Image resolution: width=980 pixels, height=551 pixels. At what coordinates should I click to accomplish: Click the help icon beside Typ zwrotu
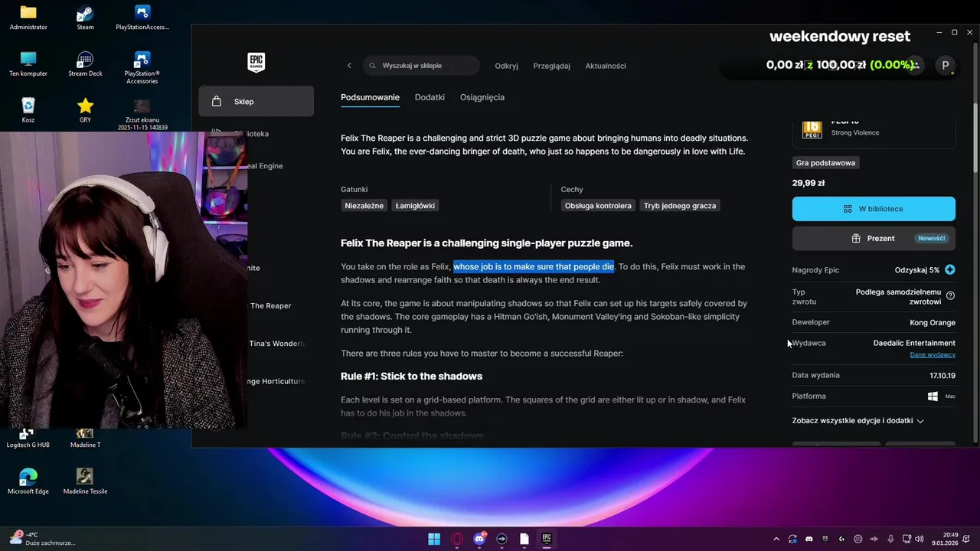950,296
